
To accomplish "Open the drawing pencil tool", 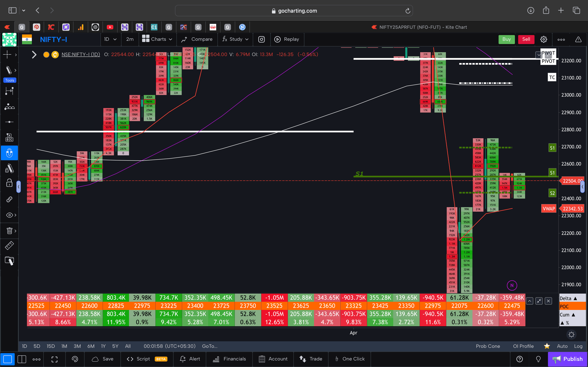I will tap(9, 70).
